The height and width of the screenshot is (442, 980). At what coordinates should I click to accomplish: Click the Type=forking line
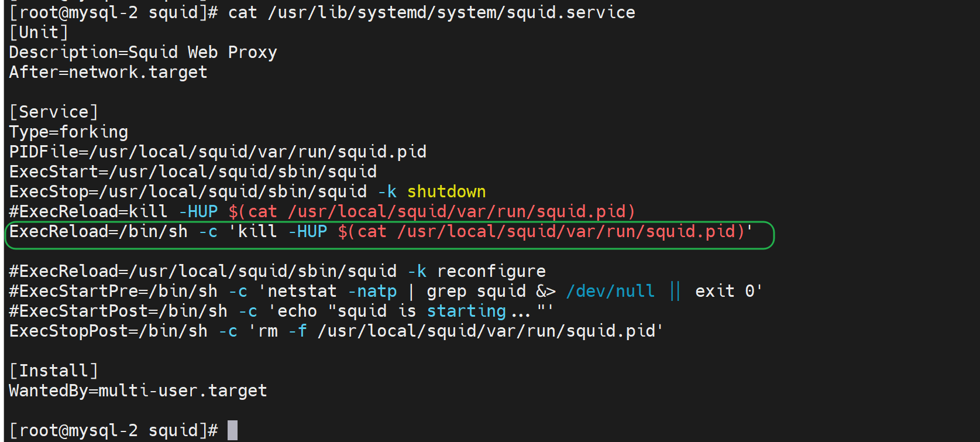pyautogui.click(x=68, y=132)
